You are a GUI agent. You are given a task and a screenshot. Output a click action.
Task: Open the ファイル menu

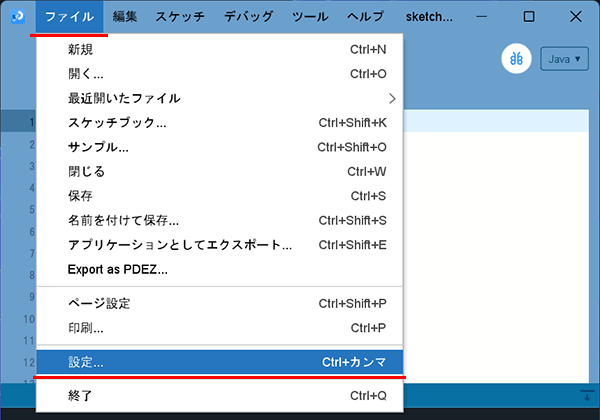[69, 16]
